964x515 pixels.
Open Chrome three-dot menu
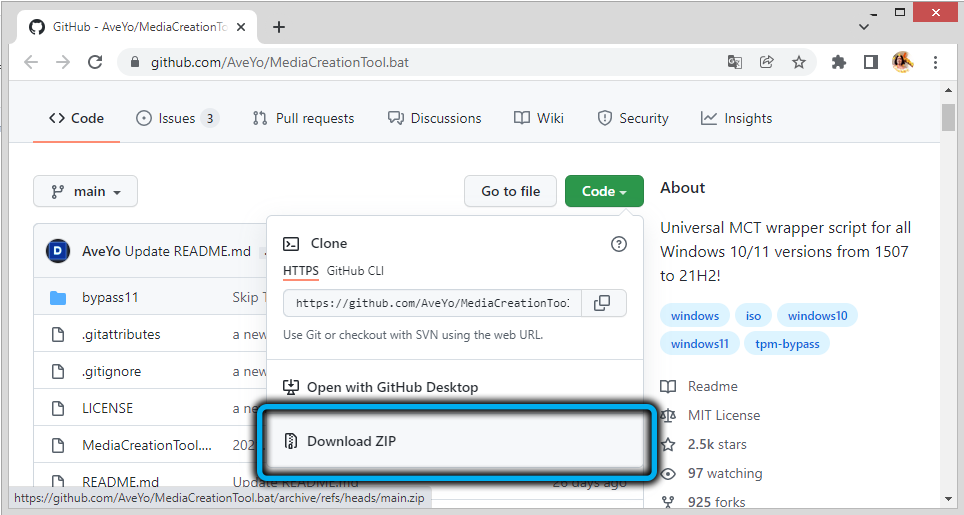click(935, 62)
